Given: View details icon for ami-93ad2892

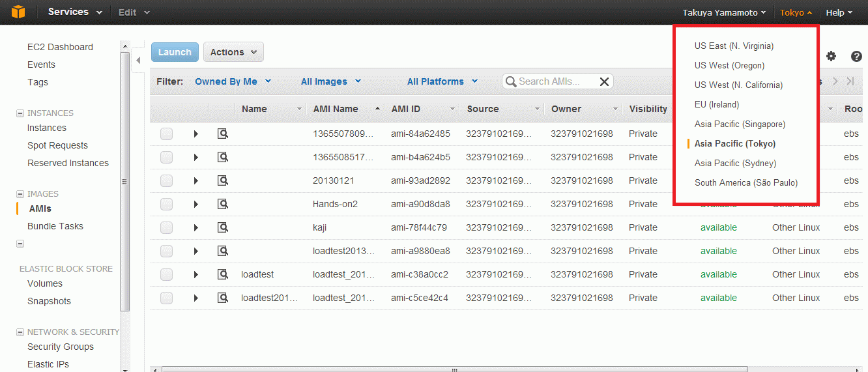Looking at the screenshot, I should (x=223, y=180).
